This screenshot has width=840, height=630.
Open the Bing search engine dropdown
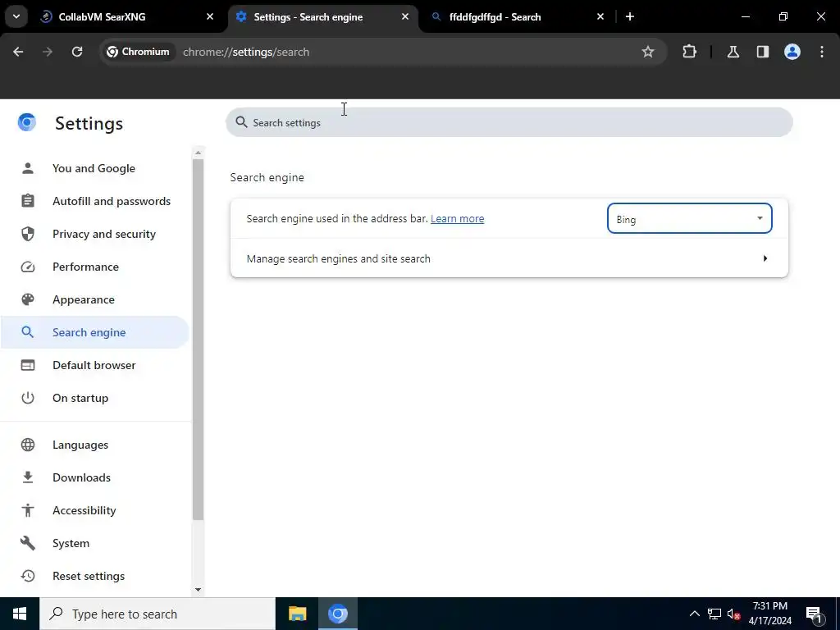689,218
